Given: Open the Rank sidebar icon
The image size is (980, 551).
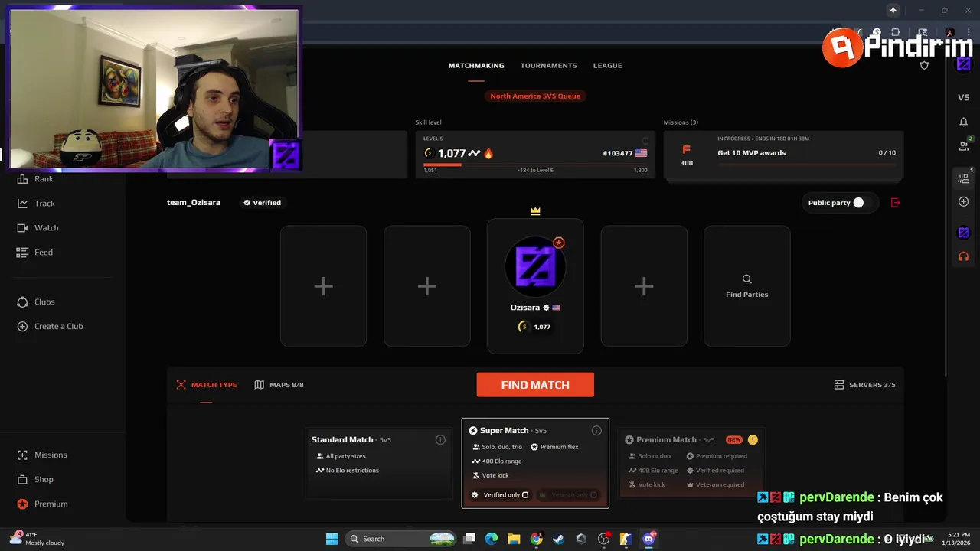Looking at the screenshot, I should click(22, 179).
